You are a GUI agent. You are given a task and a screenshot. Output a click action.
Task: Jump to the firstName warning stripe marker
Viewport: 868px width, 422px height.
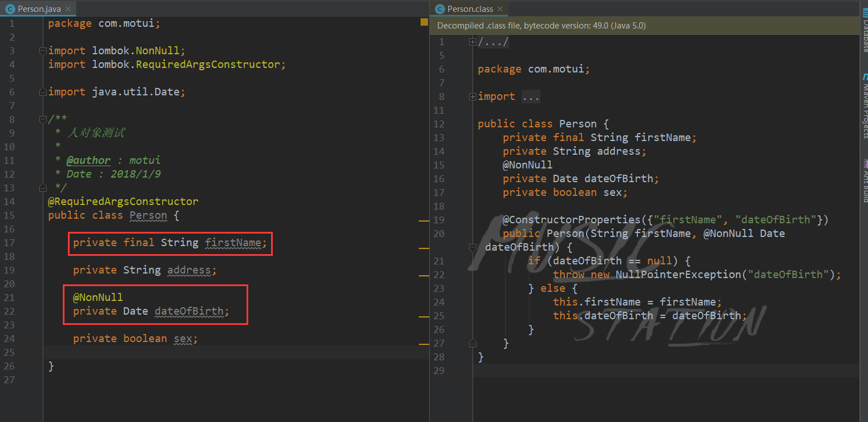pyautogui.click(x=423, y=248)
